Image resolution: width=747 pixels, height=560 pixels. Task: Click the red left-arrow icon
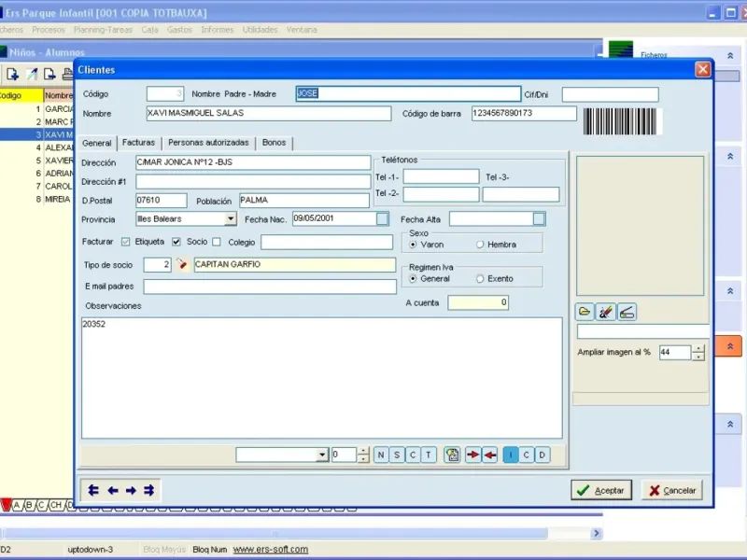click(489, 455)
